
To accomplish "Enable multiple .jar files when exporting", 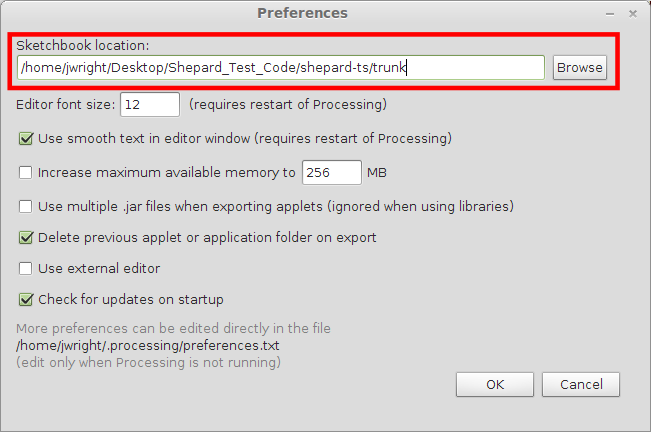I will click(26, 206).
